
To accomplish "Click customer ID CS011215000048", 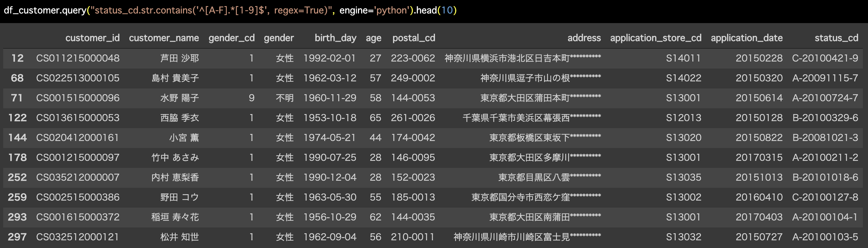I will [x=78, y=58].
